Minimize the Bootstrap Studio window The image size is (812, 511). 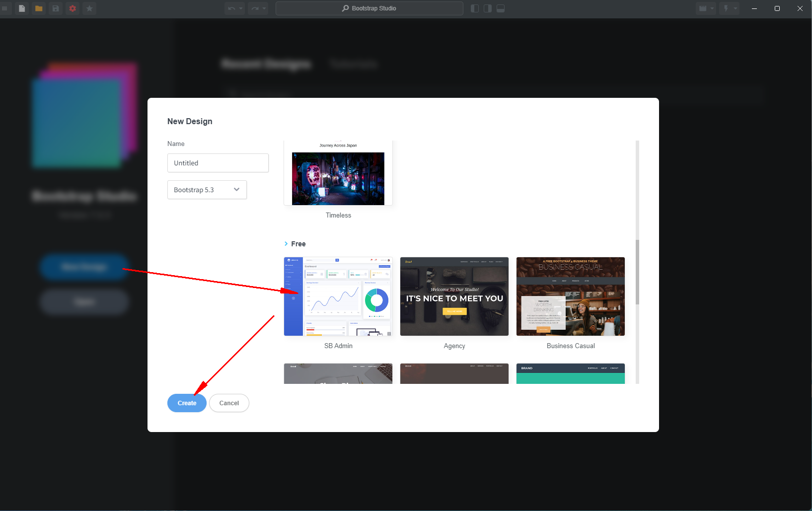(754, 8)
